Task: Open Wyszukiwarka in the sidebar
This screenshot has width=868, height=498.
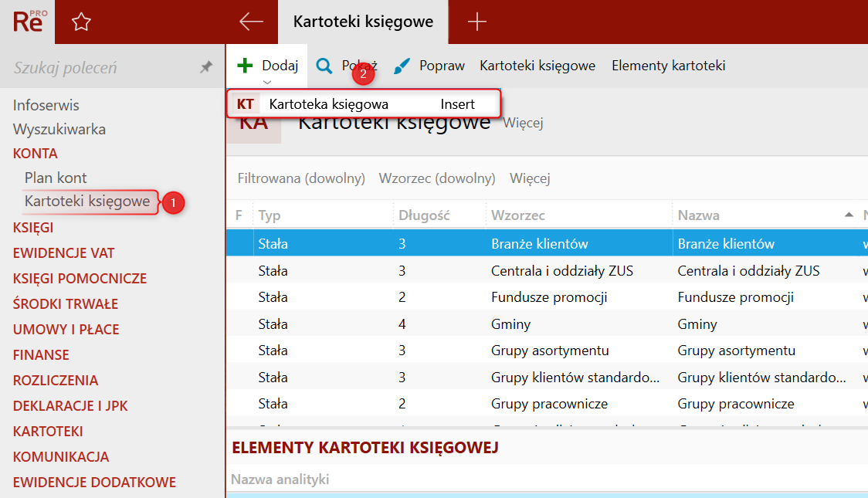Action: (x=59, y=130)
